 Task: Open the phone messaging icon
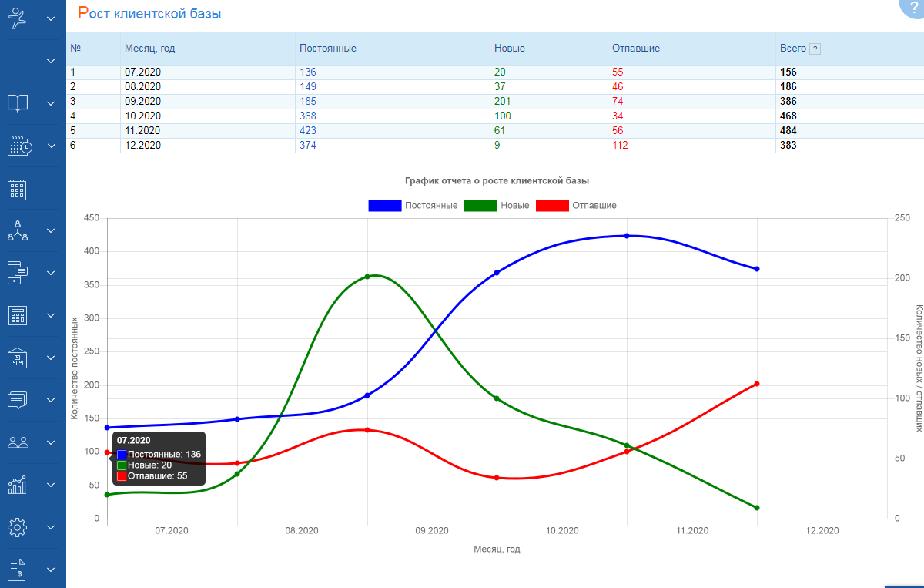pos(18,273)
